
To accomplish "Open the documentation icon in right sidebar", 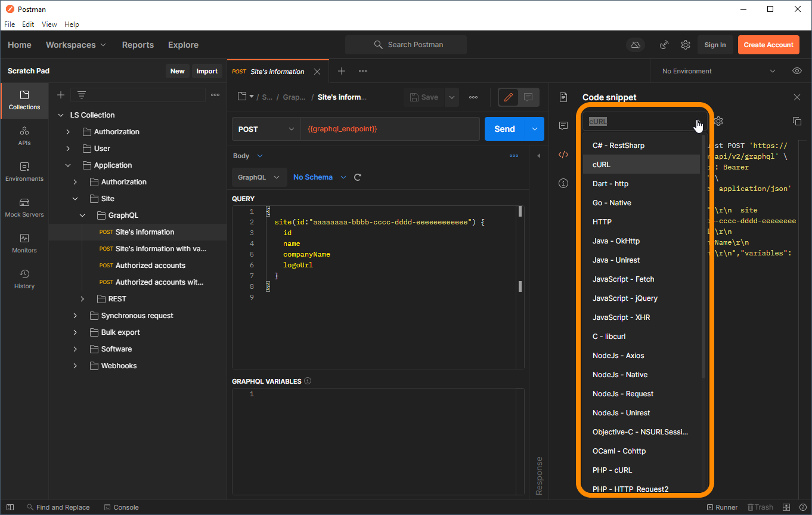I will (563, 97).
